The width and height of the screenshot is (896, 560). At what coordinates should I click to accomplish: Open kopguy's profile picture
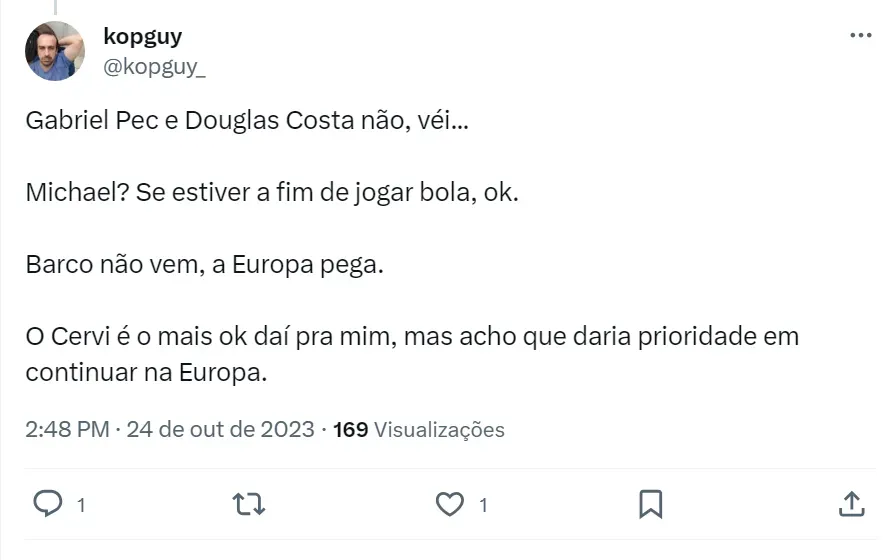coord(55,51)
